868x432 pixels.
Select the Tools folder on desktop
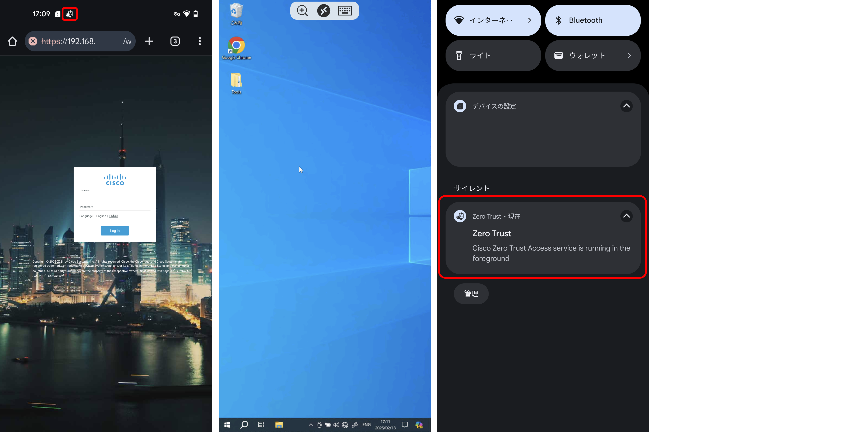pyautogui.click(x=236, y=83)
